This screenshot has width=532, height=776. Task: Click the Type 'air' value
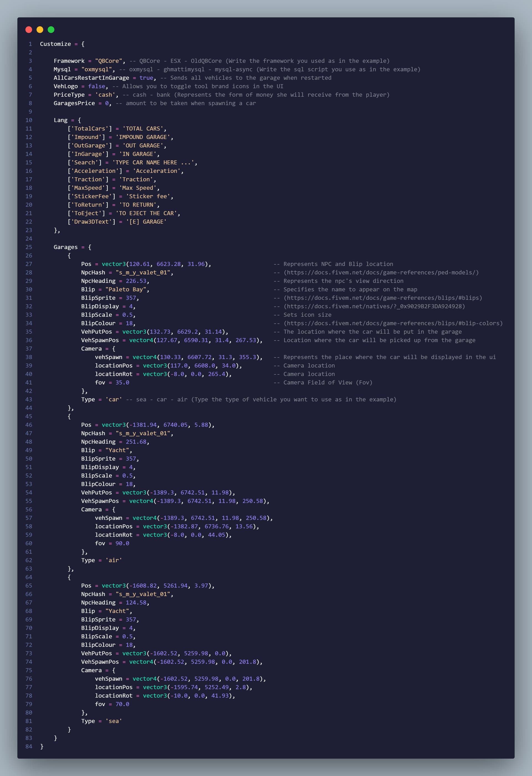coord(114,560)
